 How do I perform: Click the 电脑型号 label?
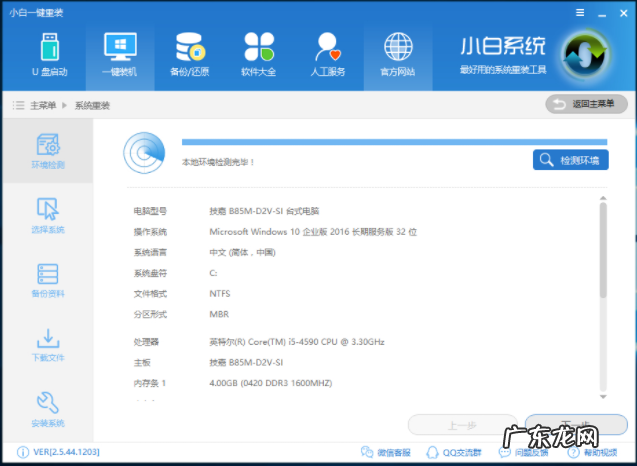click(x=150, y=211)
